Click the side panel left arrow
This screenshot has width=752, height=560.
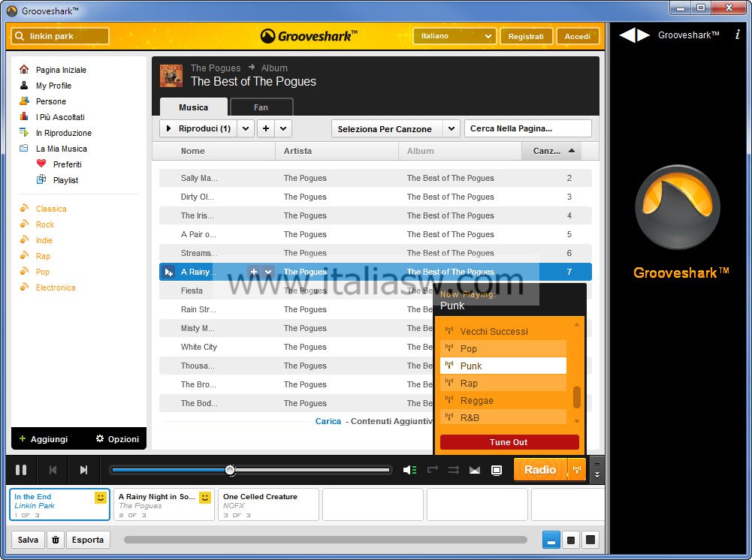coord(627,35)
